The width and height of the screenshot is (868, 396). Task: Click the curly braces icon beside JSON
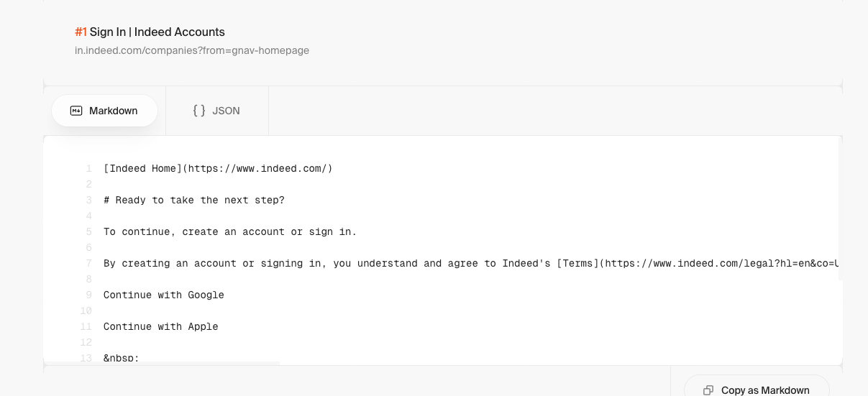pyautogui.click(x=199, y=111)
